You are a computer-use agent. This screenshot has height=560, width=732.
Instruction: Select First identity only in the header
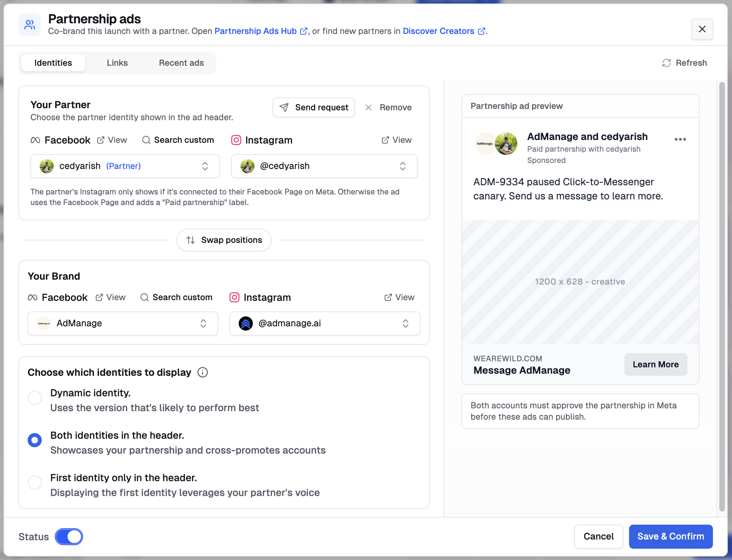(x=35, y=483)
